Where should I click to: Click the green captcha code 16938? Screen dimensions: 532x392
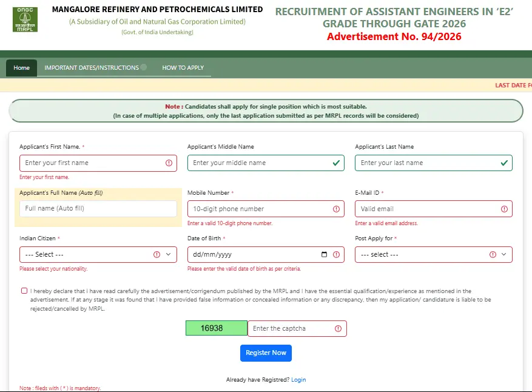coord(217,328)
